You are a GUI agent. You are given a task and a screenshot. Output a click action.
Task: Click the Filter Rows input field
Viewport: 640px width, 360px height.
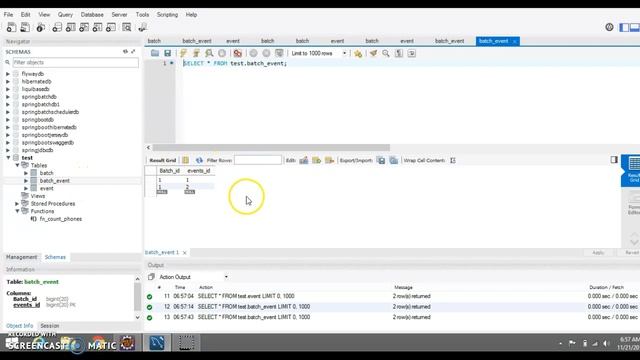pyautogui.click(x=258, y=160)
